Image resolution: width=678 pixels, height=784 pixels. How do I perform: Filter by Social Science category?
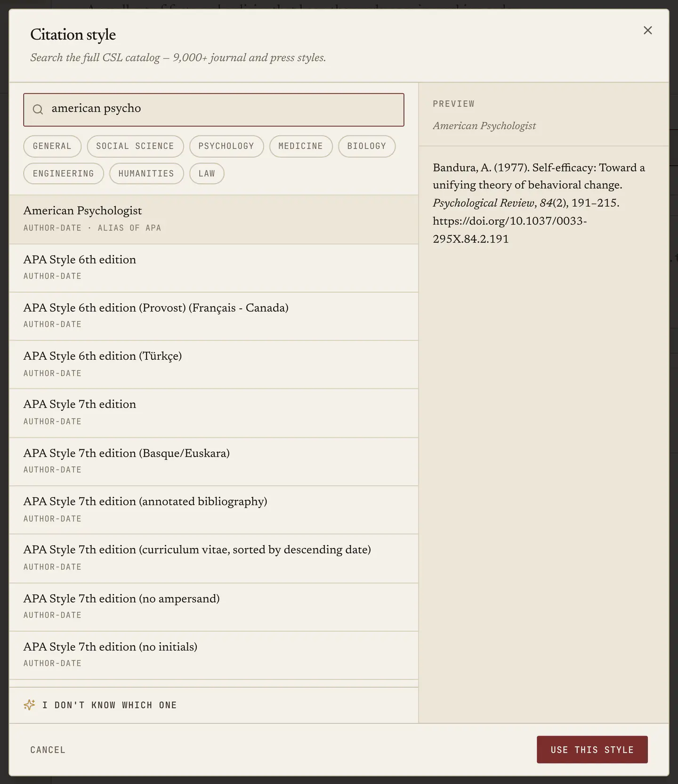pyautogui.click(x=135, y=146)
